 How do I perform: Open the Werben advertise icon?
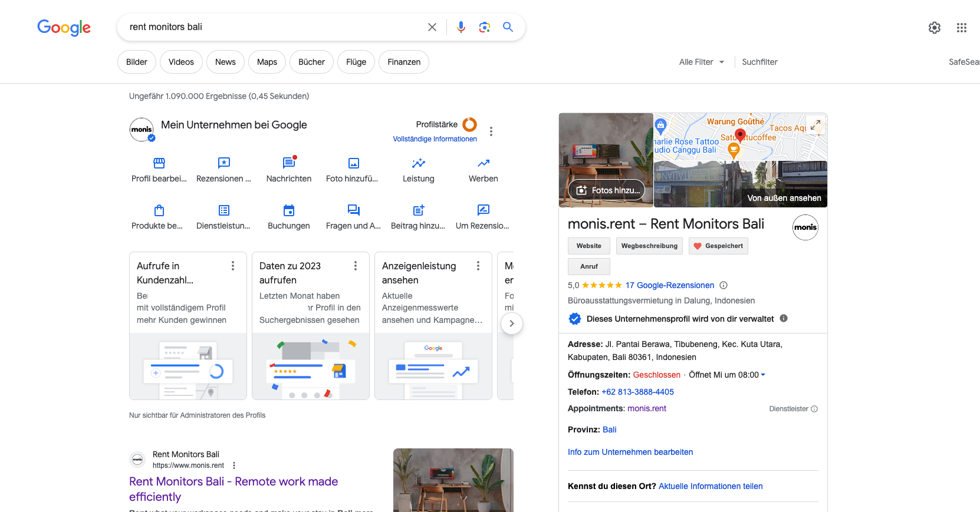tap(484, 163)
